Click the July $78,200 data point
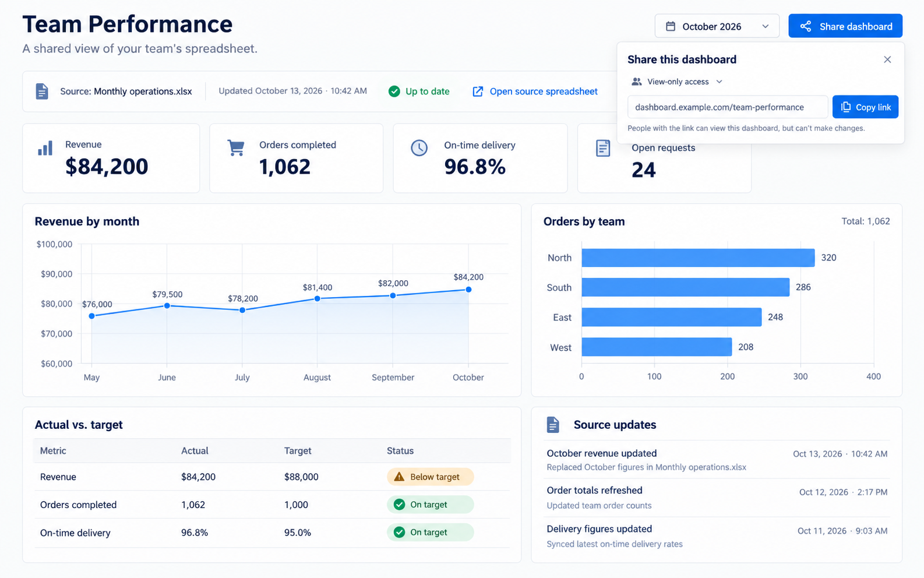This screenshot has width=924, height=578. [x=242, y=310]
